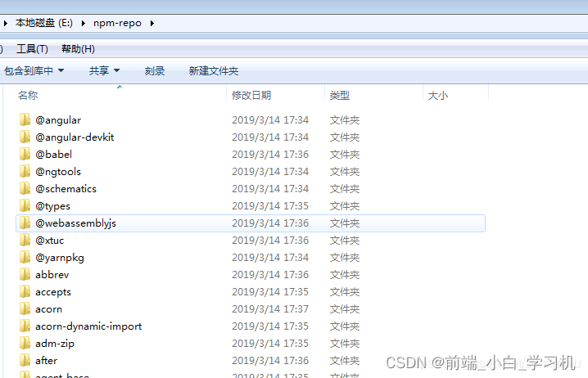Viewport: 588px width, 378px height.
Task: Click the accepts folder icon
Action: click(x=25, y=292)
